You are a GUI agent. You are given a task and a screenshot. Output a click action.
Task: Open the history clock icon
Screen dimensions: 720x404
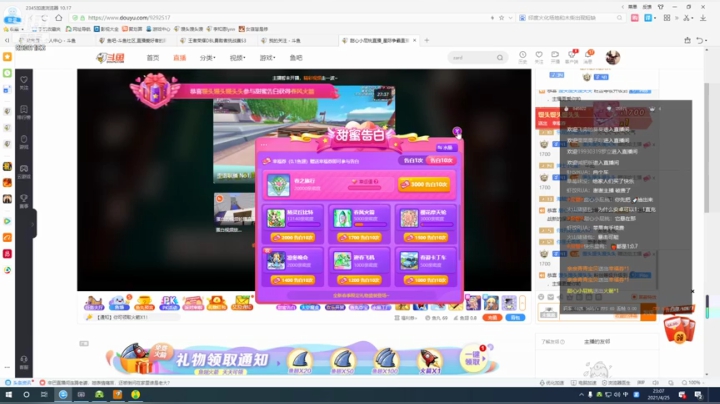tap(523, 57)
